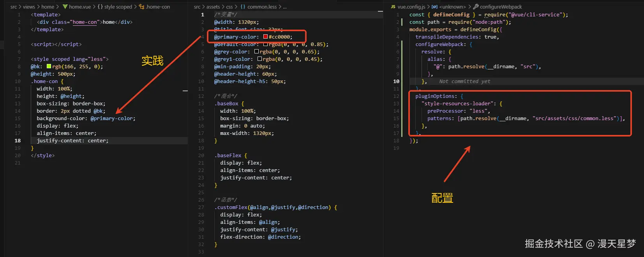644x257 pixels.
Task: Click line number 18 in home.vue editor
Action: click(18, 140)
